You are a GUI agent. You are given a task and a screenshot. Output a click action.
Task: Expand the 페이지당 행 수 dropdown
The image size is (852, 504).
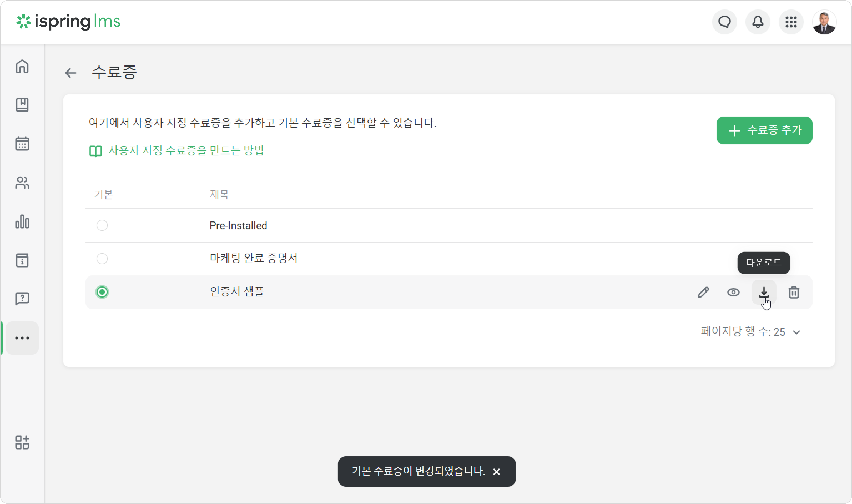point(750,332)
